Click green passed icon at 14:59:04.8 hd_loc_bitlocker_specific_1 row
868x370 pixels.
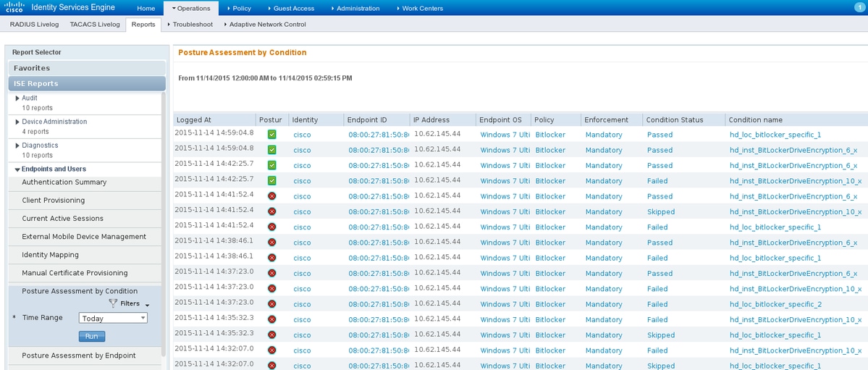[x=271, y=135]
